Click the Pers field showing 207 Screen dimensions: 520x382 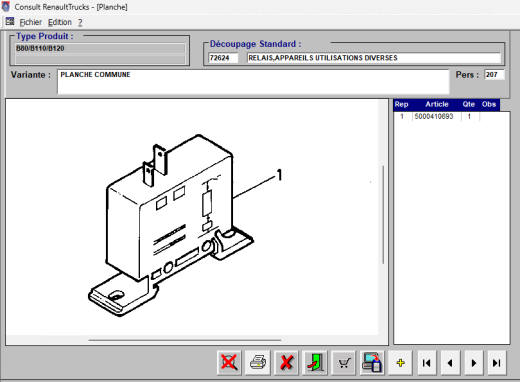pos(494,75)
